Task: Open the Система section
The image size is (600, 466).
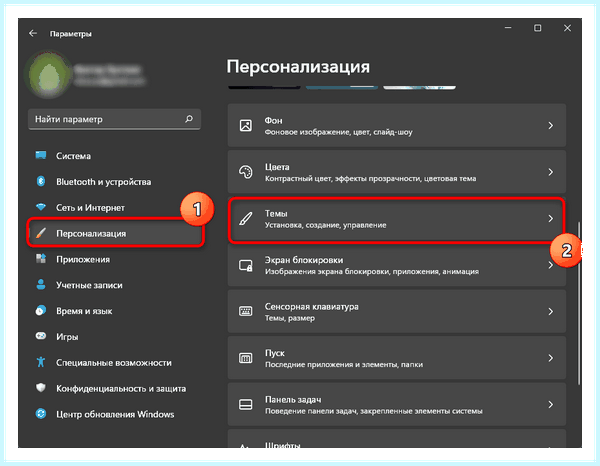Action: click(x=114, y=155)
